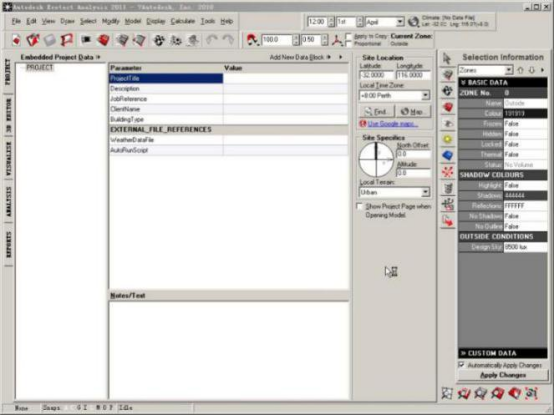Open the blue cube panel tab icon
The image size is (554, 415).
(x=448, y=155)
